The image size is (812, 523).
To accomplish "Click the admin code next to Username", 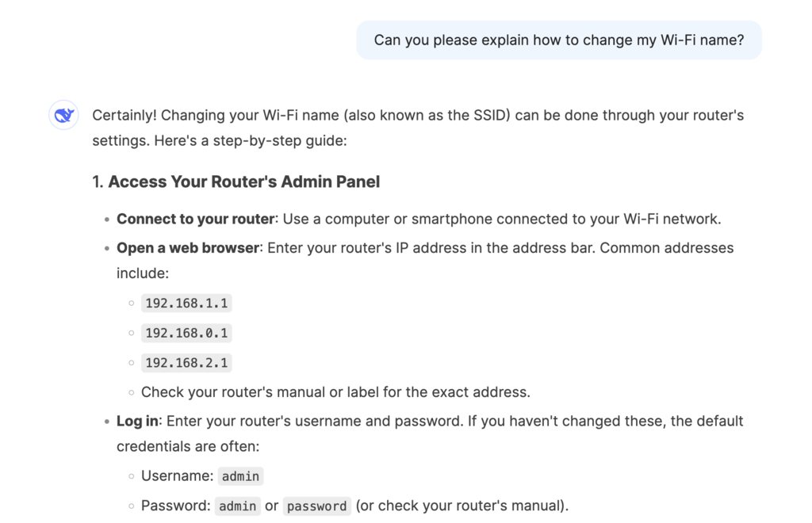I will point(240,476).
